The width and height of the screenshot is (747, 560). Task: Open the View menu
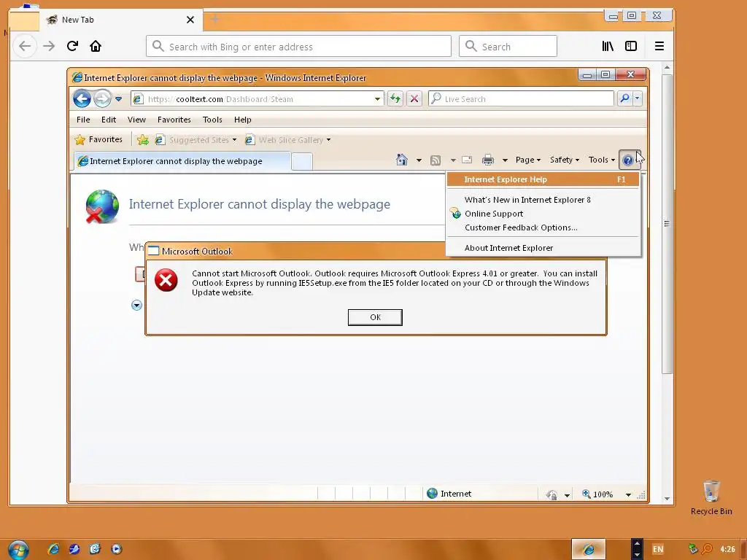pos(136,120)
